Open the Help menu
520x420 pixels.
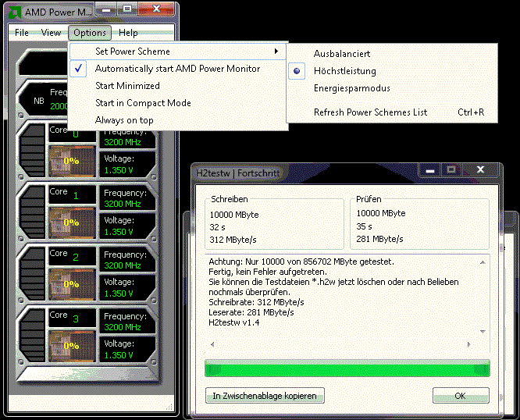128,33
